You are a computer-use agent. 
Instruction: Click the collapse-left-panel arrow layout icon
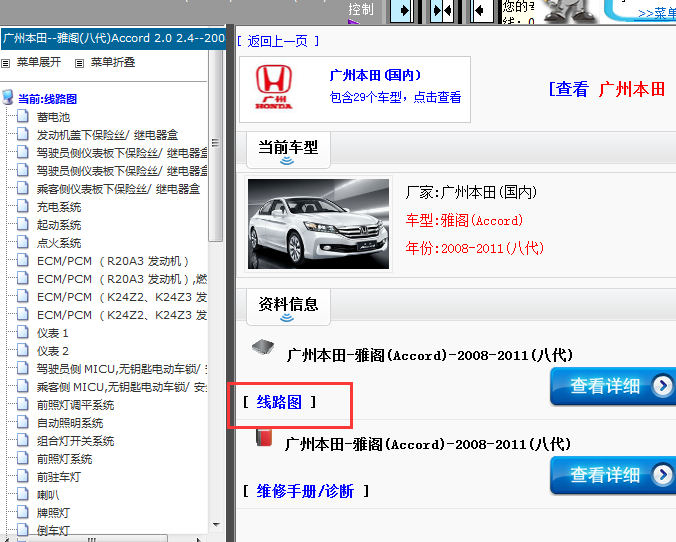tap(482, 10)
